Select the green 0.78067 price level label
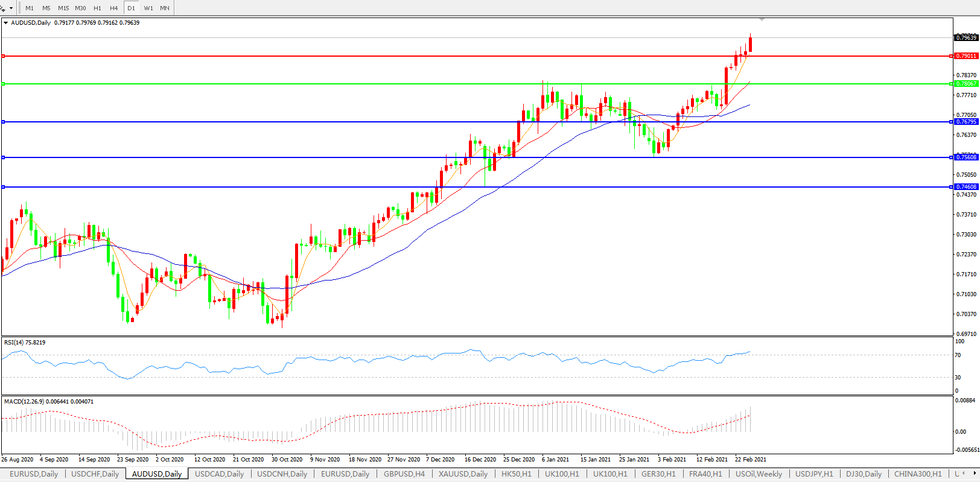980x482 pixels. [966, 84]
